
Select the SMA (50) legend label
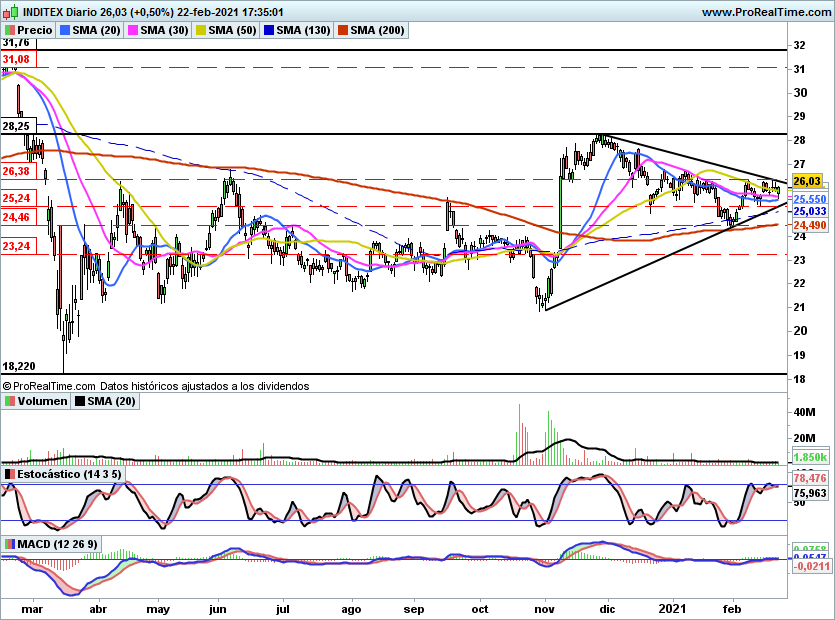click(x=232, y=30)
